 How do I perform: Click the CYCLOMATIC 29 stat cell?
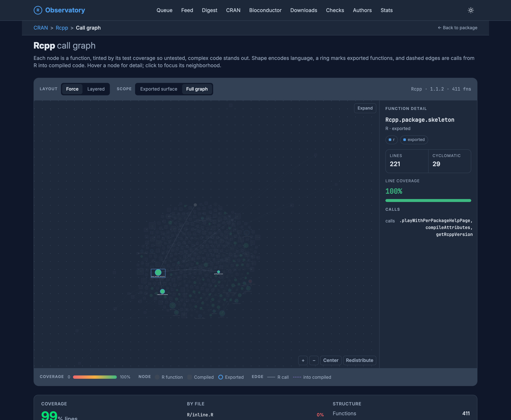point(450,161)
